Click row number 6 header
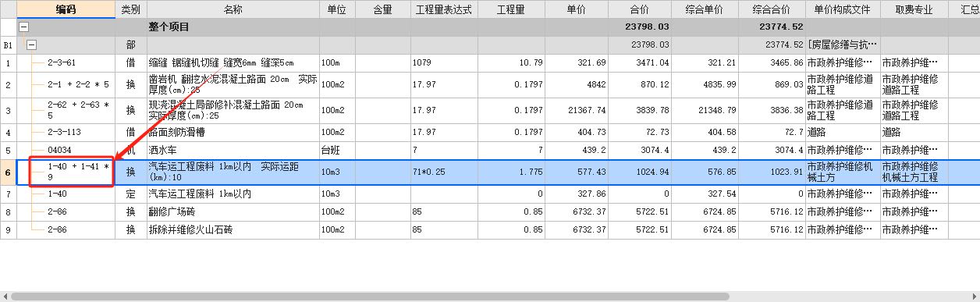Image resolution: width=980 pixels, height=302 pixels. tap(9, 172)
